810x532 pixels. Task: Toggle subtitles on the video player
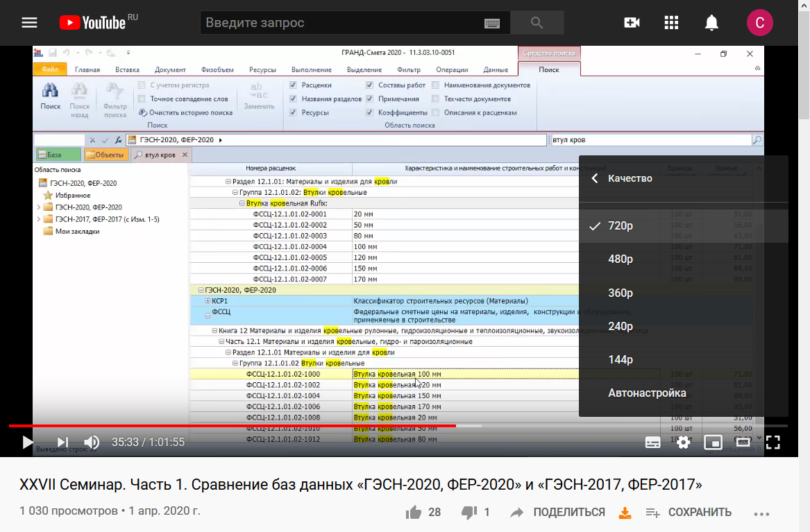tap(652, 442)
